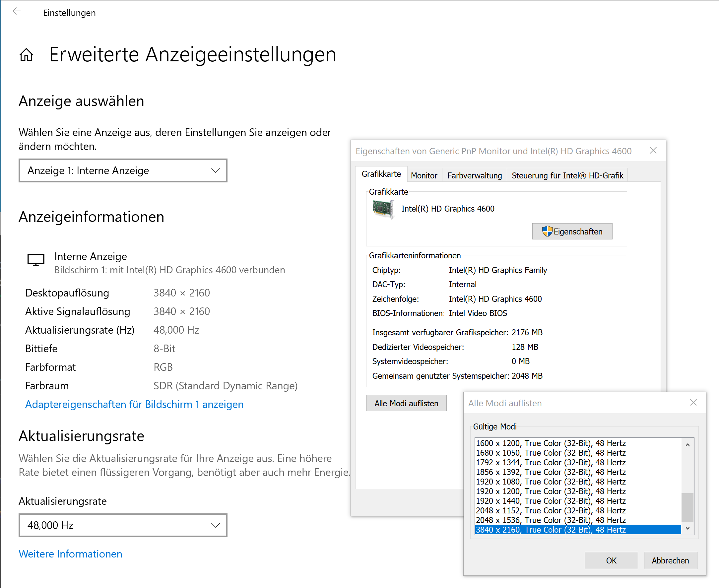Switch to the Monitor tab

[424, 175]
